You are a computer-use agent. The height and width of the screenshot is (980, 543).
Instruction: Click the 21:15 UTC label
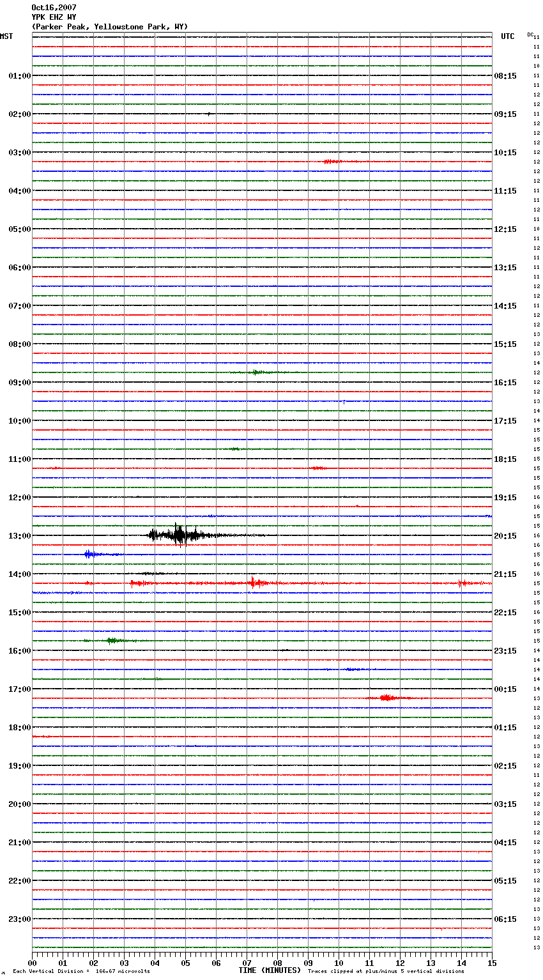pyautogui.click(x=505, y=574)
